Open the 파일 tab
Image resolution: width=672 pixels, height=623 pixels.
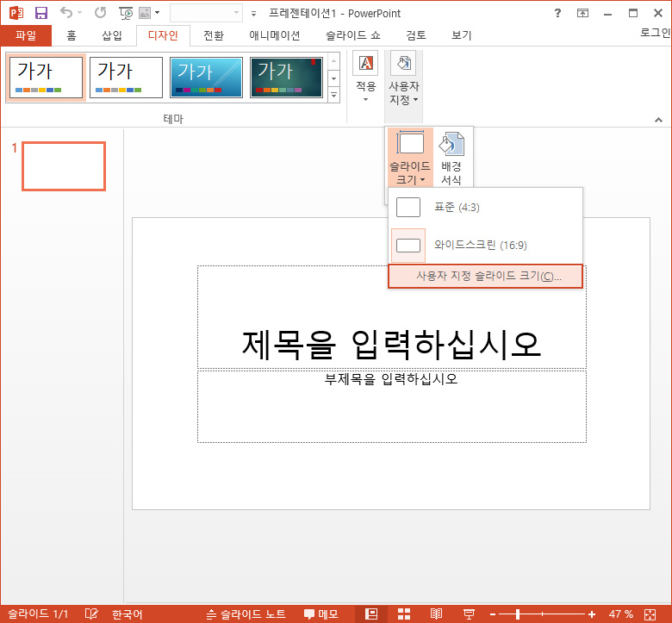tap(26, 35)
